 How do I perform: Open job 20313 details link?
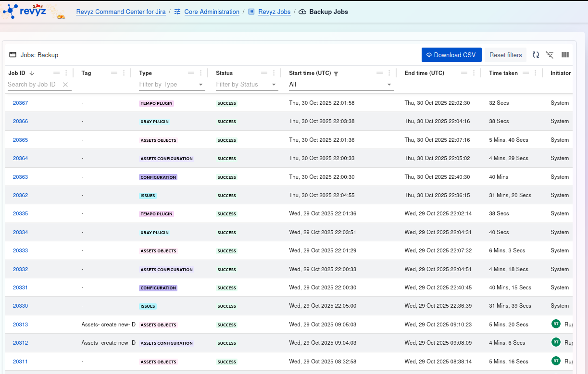(20, 324)
